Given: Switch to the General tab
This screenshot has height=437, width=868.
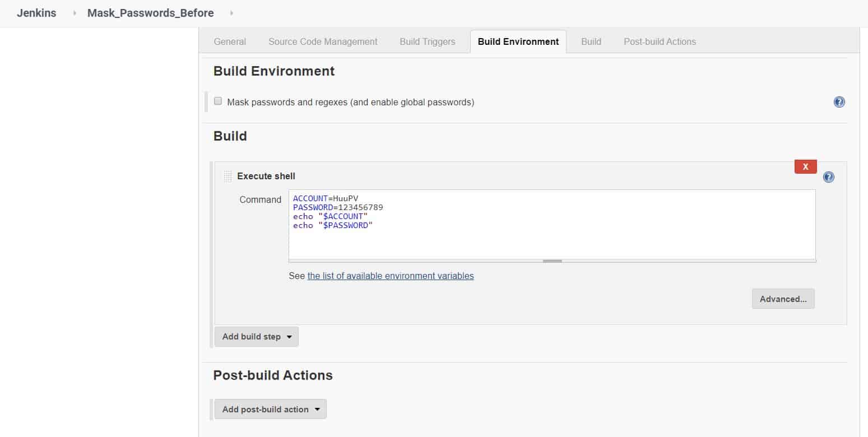Looking at the screenshot, I should tap(229, 41).
